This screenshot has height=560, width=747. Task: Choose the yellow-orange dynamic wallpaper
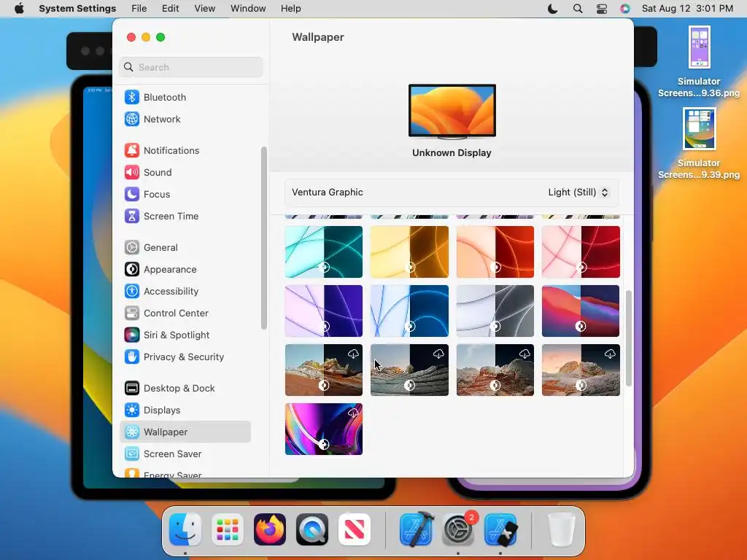pos(409,252)
